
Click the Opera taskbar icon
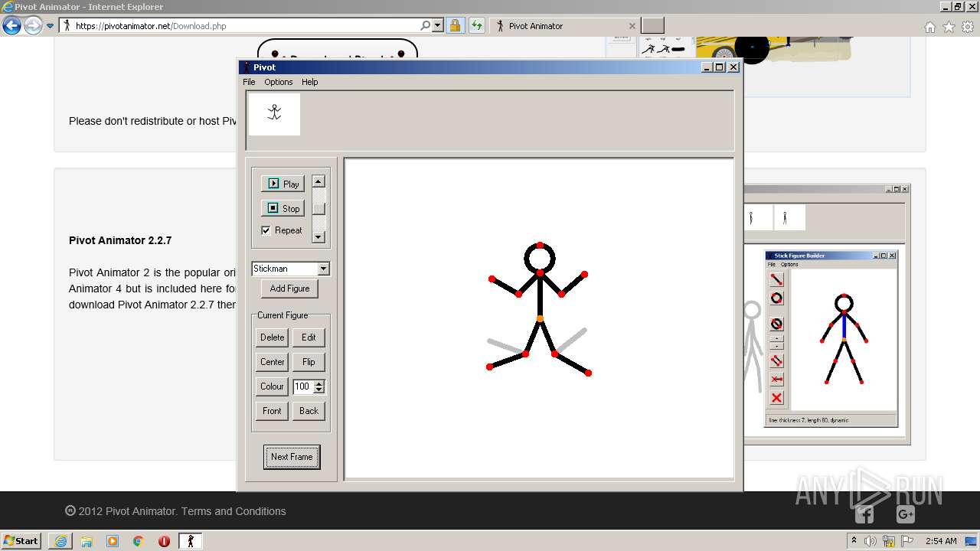[164, 541]
